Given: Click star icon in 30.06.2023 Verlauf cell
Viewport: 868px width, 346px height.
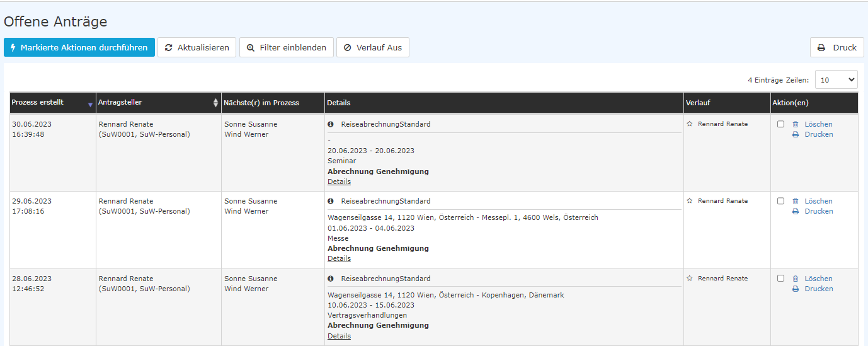Looking at the screenshot, I should 689,124.
